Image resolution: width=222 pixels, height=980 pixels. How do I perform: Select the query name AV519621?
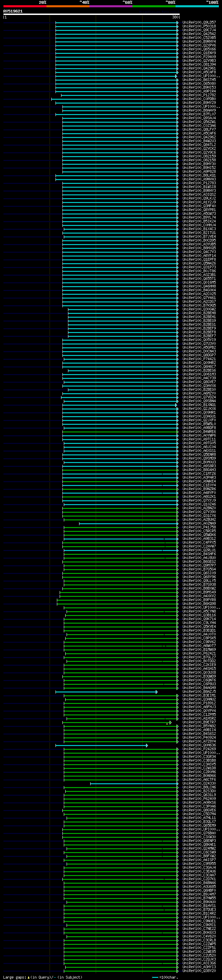13,11
